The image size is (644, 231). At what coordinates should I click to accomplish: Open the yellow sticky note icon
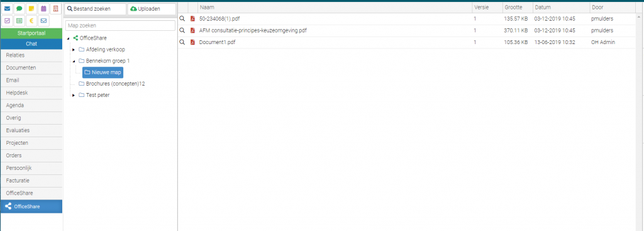(31, 9)
